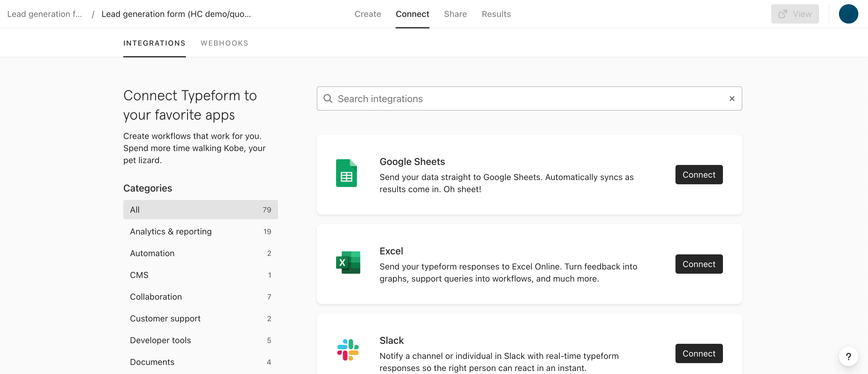Select the Connect tab
This screenshot has width=868, height=374.
[x=412, y=14]
